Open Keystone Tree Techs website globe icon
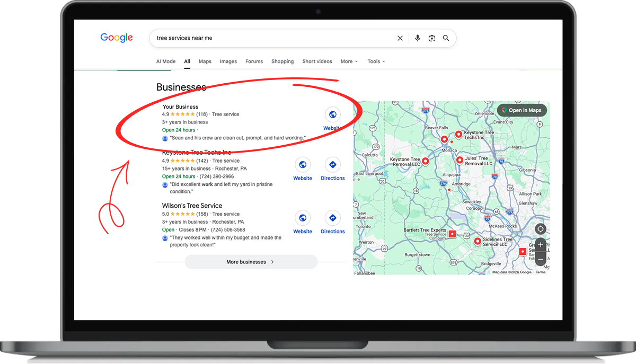636x364 pixels. tap(303, 165)
